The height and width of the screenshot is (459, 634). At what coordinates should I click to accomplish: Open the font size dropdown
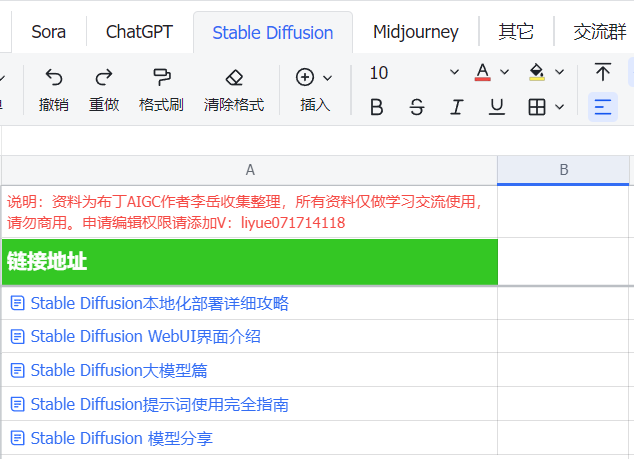click(454, 72)
